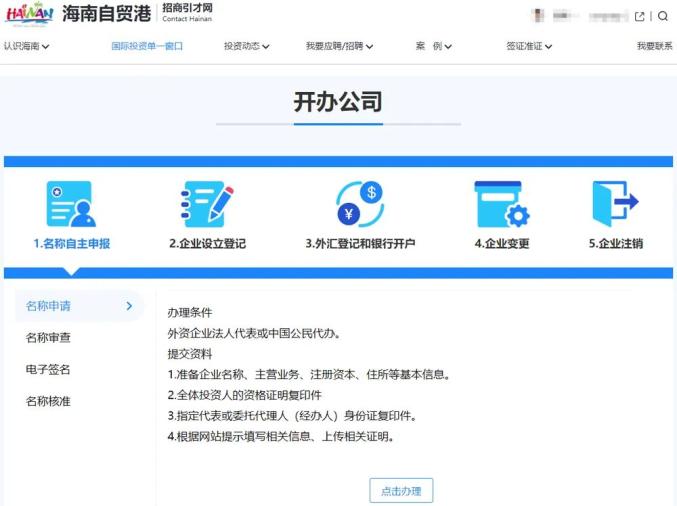The image size is (677, 506).
Task: Expand the 案例 dropdown menu
Action: point(434,46)
